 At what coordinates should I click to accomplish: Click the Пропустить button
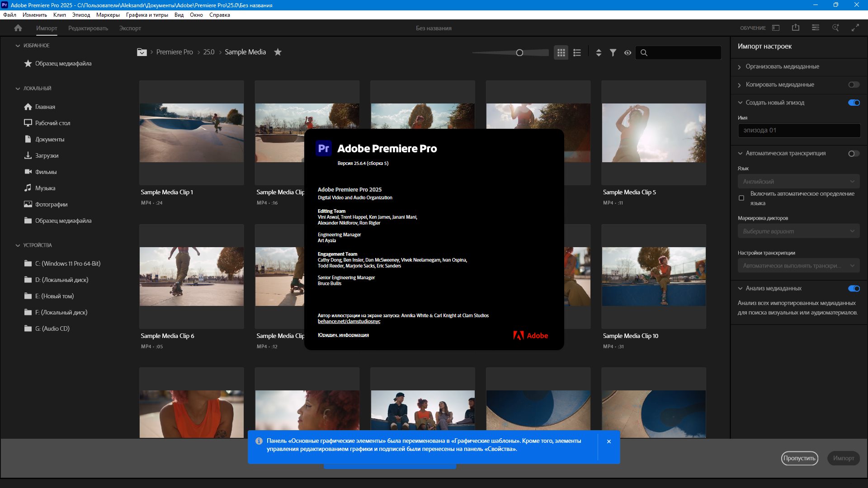point(799,458)
